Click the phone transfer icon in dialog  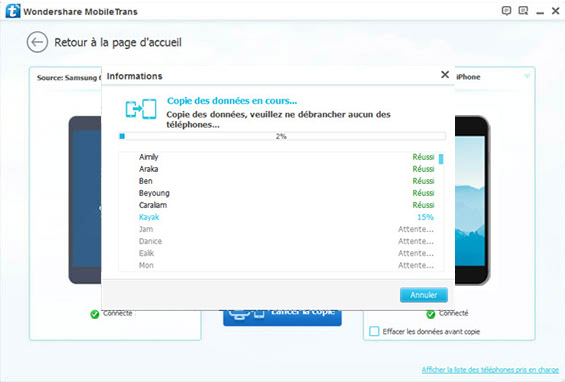[141, 109]
